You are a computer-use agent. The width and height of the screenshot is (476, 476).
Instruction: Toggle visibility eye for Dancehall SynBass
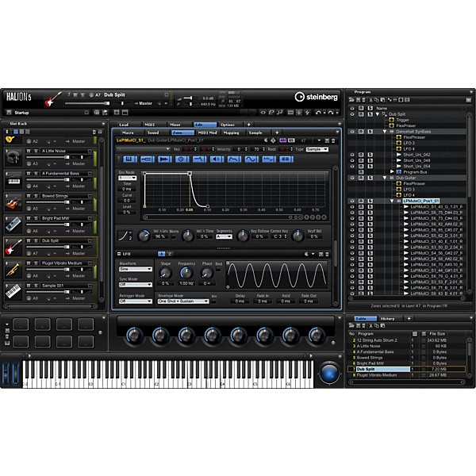click(352, 132)
